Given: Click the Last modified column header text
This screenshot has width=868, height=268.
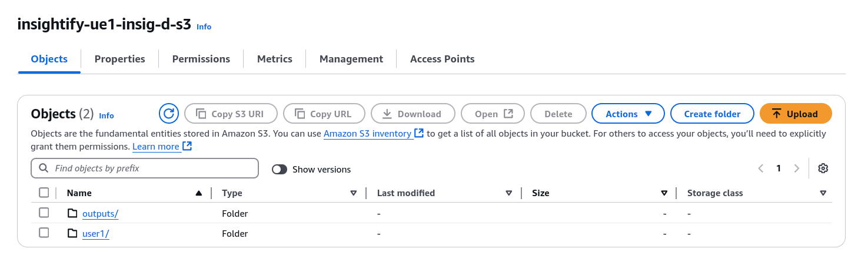Looking at the screenshot, I should pos(406,193).
